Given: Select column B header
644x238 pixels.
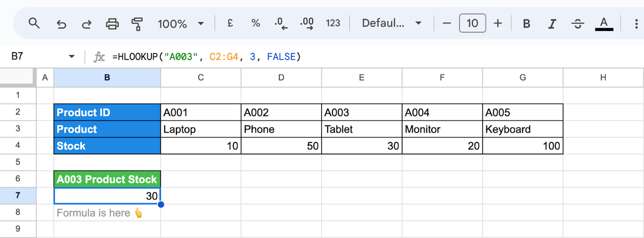Looking at the screenshot, I should (x=107, y=78).
